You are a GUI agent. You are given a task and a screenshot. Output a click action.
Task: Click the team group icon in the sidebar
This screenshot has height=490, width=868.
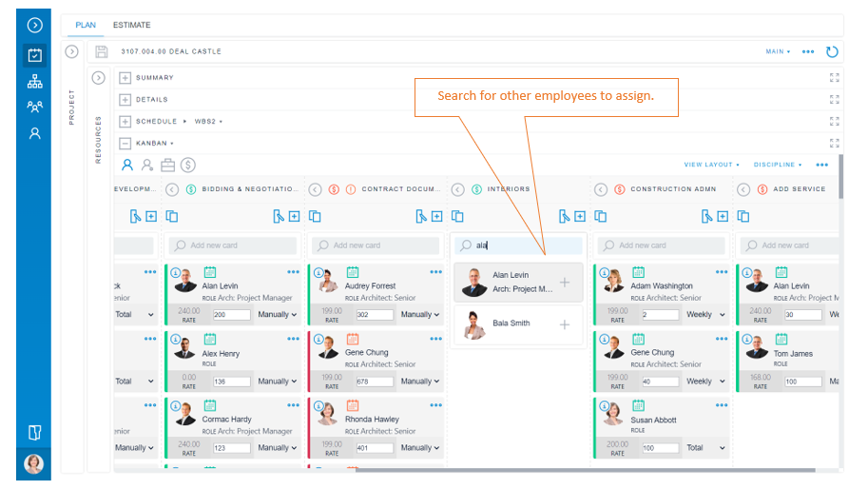coord(34,108)
